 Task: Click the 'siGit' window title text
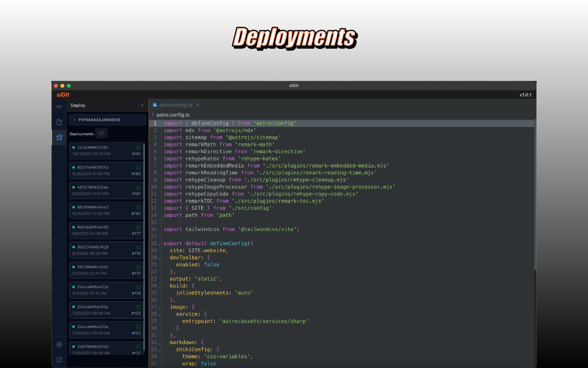point(294,86)
